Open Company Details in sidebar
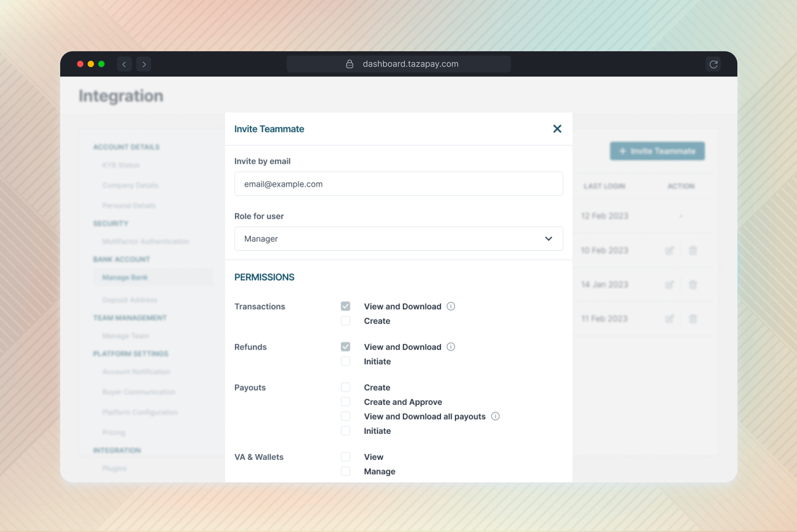 (x=130, y=185)
